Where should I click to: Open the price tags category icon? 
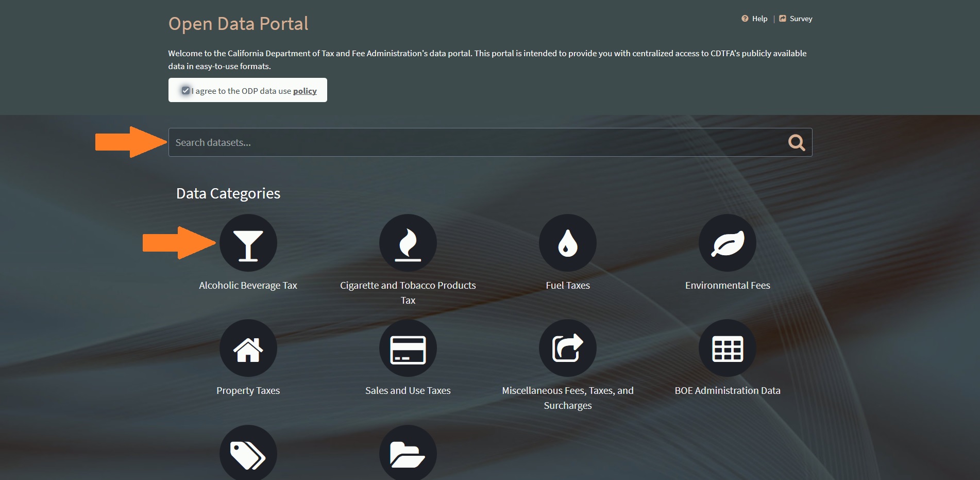[248, 453]
